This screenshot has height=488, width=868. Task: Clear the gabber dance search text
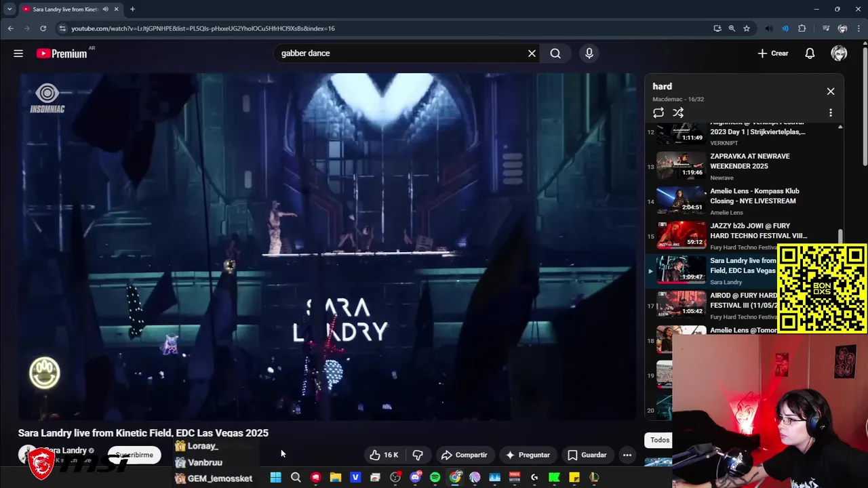point(532,54)
